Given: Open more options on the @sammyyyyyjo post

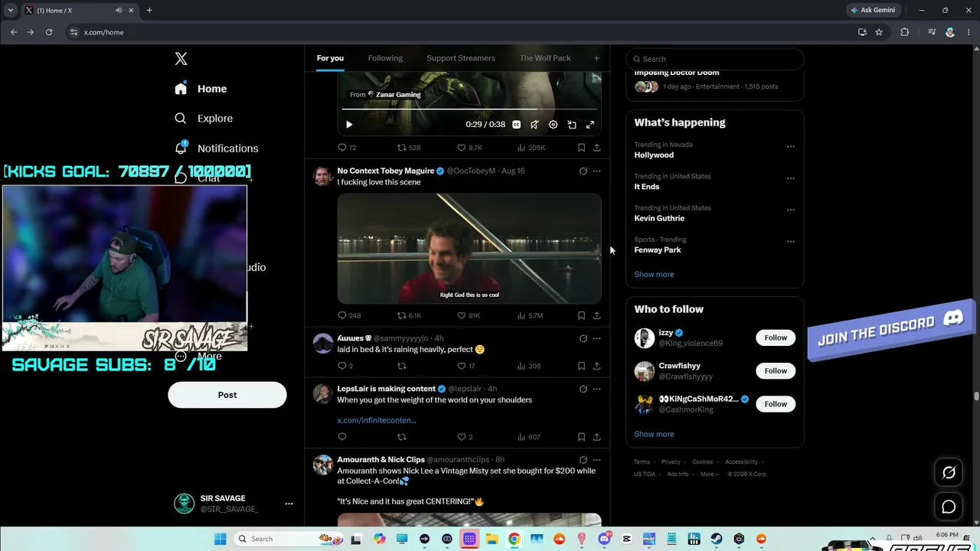Looking at the screenshot, I should point(596,338).
